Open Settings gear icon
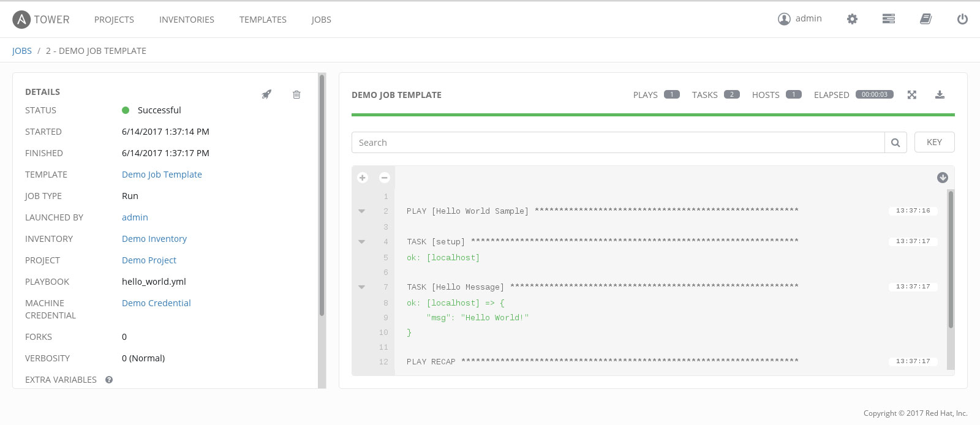Screen dimensions: 980x425 pyautogui.click(x=852, y=19)
